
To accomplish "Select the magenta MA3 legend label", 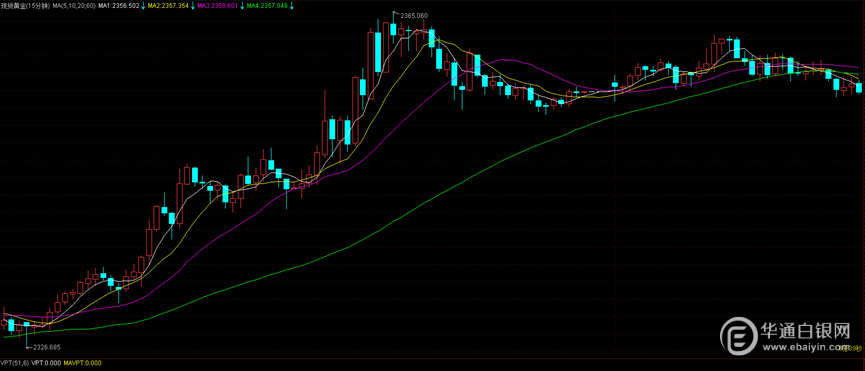I will [217, 5].
